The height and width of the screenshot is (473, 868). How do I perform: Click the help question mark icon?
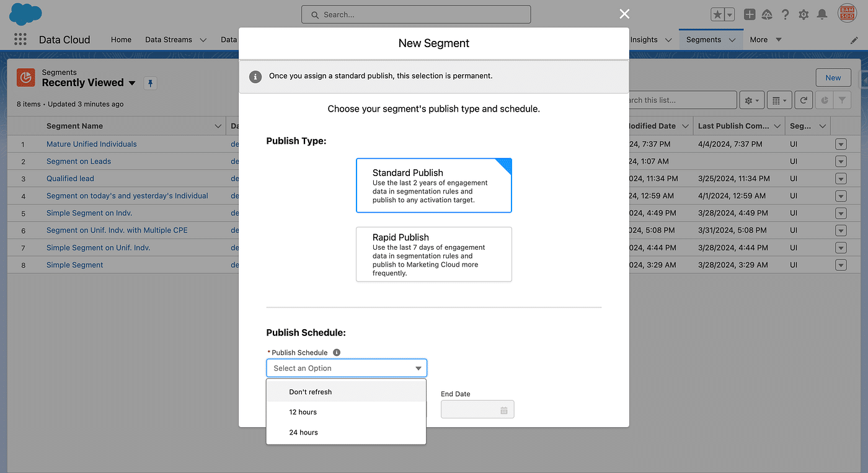coord(786,14)
